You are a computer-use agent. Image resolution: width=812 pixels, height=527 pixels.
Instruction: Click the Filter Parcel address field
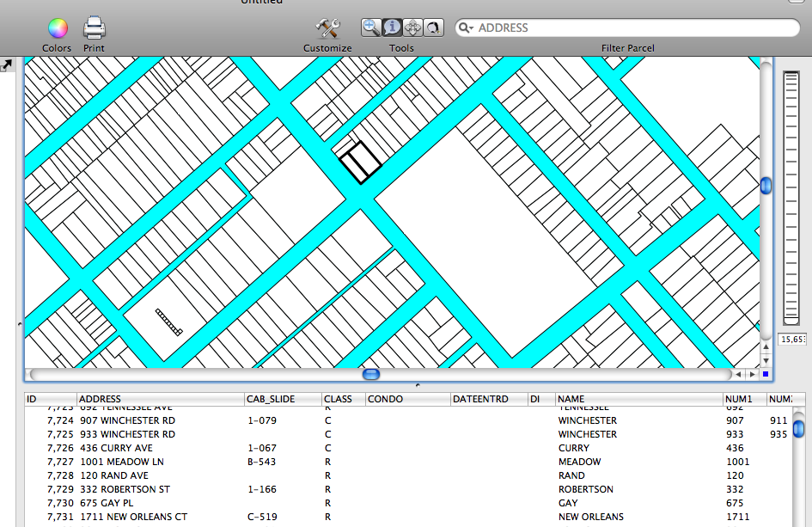[x=627, y=28]
